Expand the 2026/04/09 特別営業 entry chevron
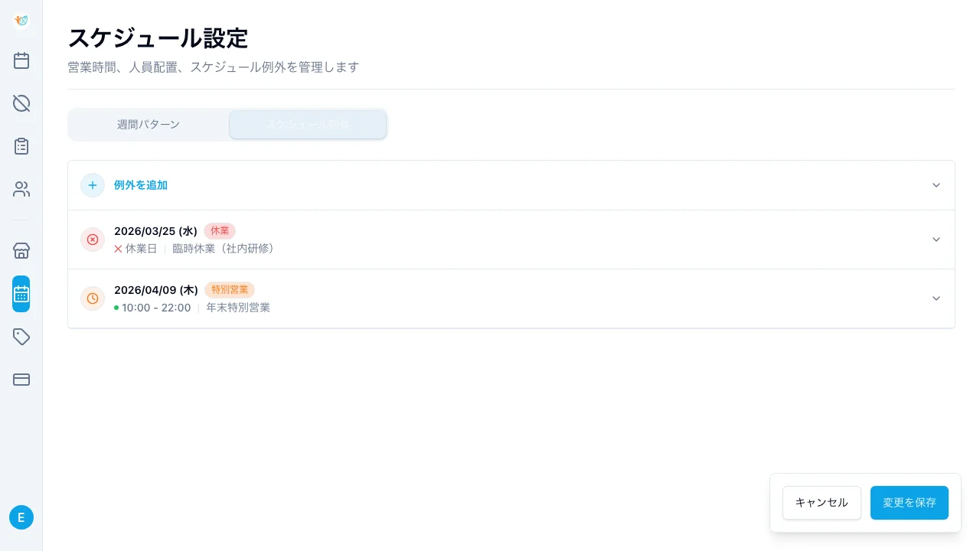 pyautogui.click(x=936, y=298)
